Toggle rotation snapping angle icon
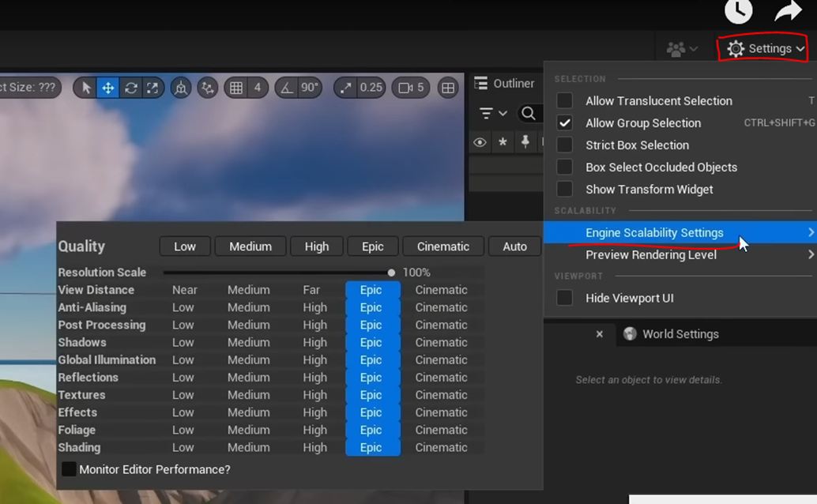 pyautogui.click(x=287, y=88)
